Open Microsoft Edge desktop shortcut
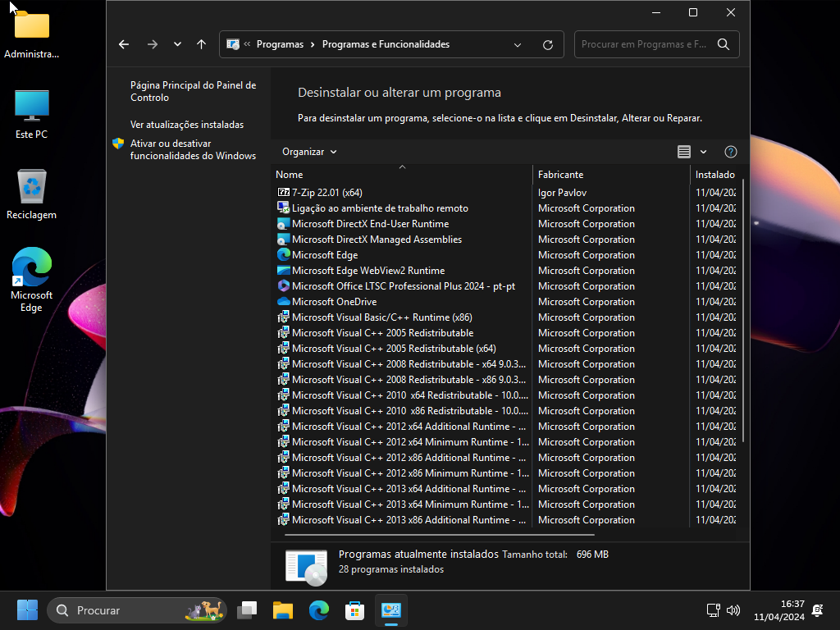 pos(32,280)
